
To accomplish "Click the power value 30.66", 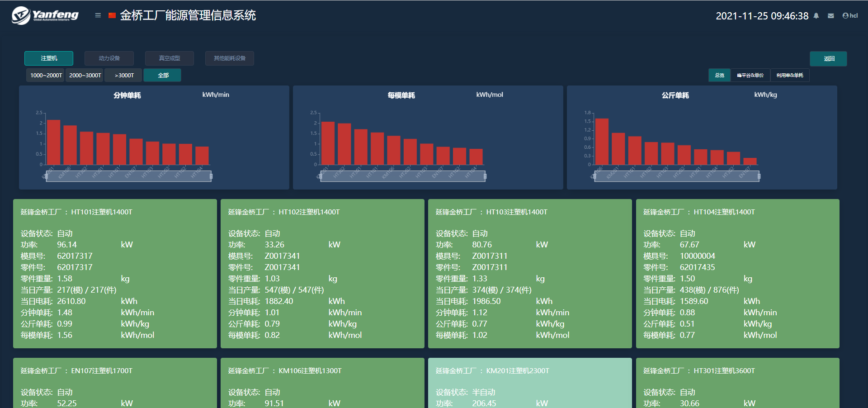I will point(689,403).
